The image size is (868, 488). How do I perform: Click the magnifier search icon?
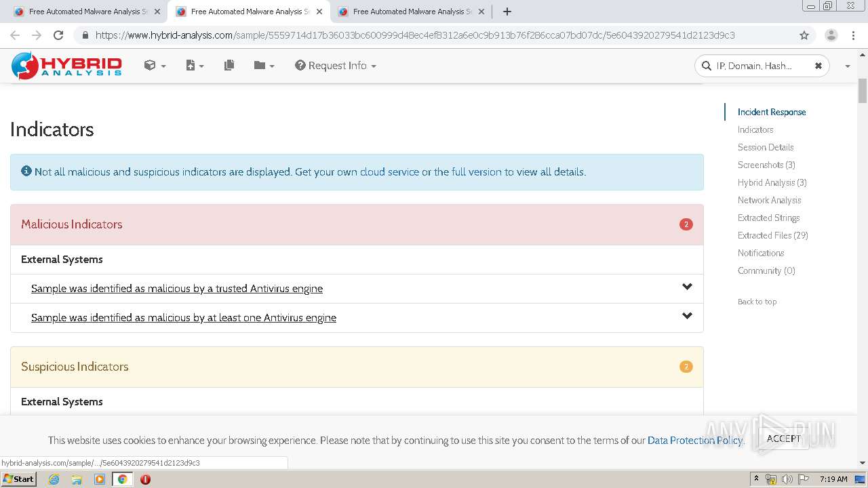[707, 66]
